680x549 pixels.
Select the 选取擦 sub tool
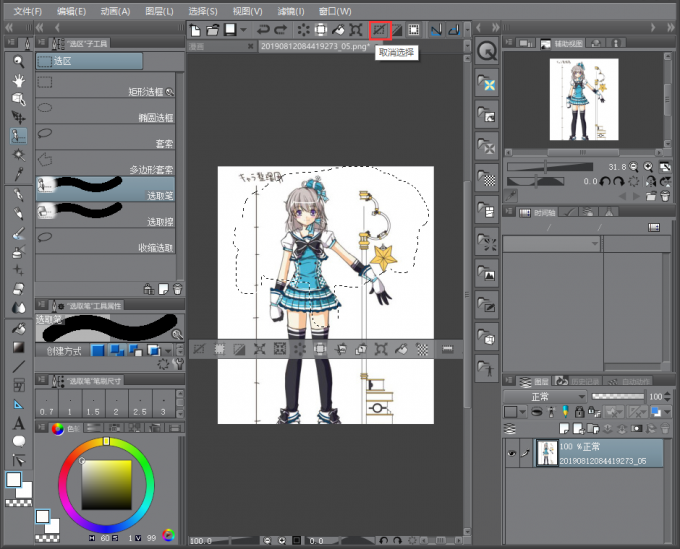(x=105, y=215)
